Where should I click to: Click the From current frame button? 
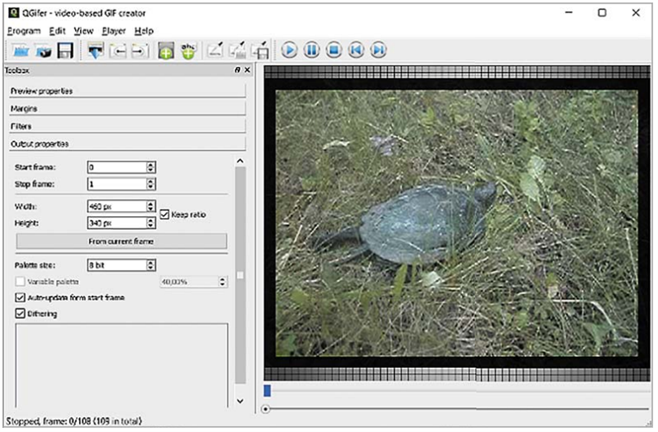(121, 242)
